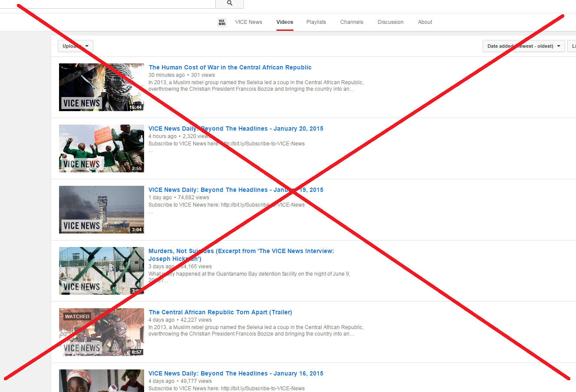Open the January 16, 2015 Daily headline link
Screen dimensions: 576x392
click(236, 373)
